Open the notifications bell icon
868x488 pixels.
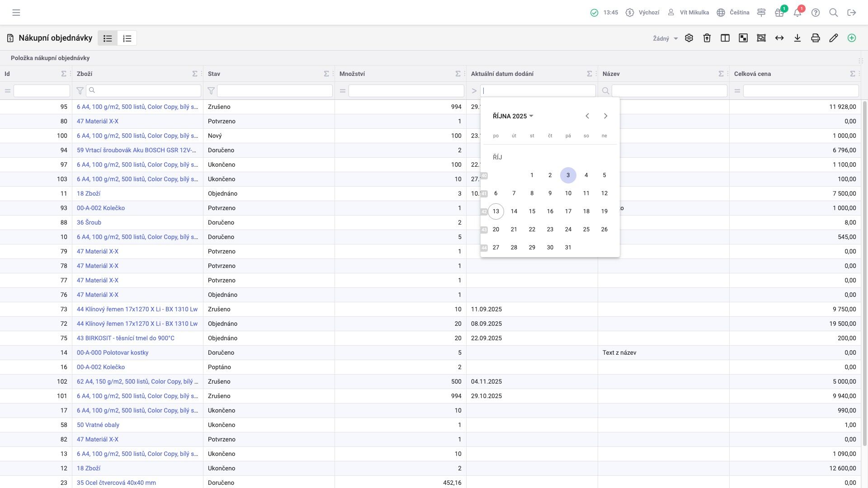(797, 13)
